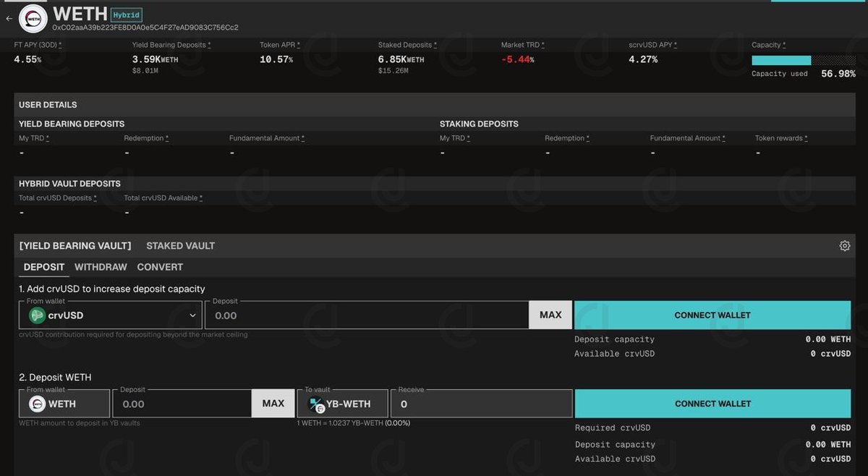868x476 pixels.
Task: Click Connect Wallet in crvUSD step
Action: (712, 315)
